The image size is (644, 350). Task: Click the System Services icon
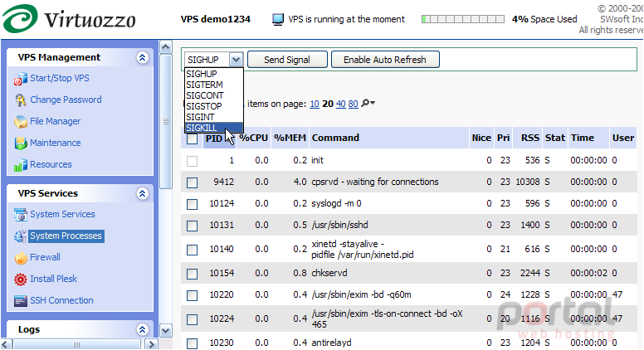click(x=20, y=215)
